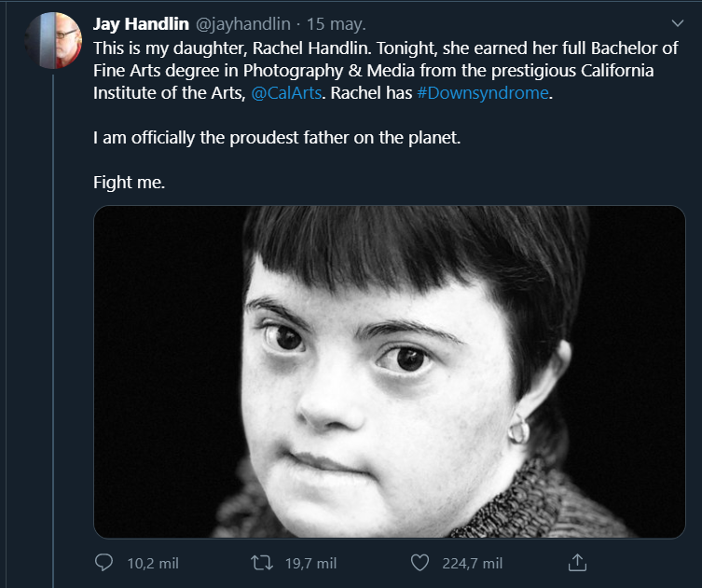The height and width of the screenshot is (588, 702).
Task: Click the "proudest father on the planet" sentence
Action: point(277,138)
